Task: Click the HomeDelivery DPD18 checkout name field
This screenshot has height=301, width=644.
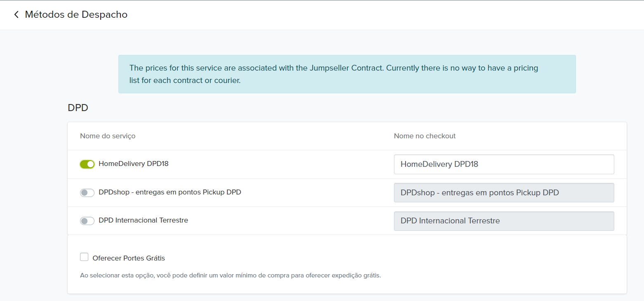Action: pyautogui.click(x=504, y=164)
